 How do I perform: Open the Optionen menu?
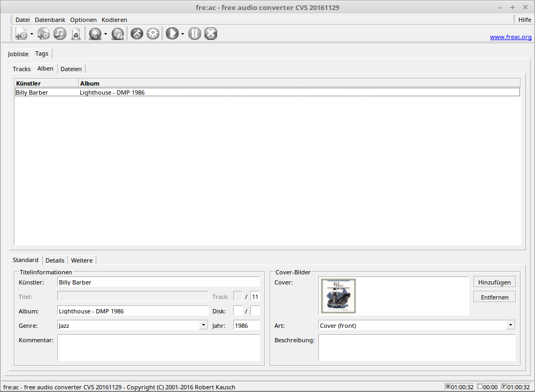(x=83, y=20)
